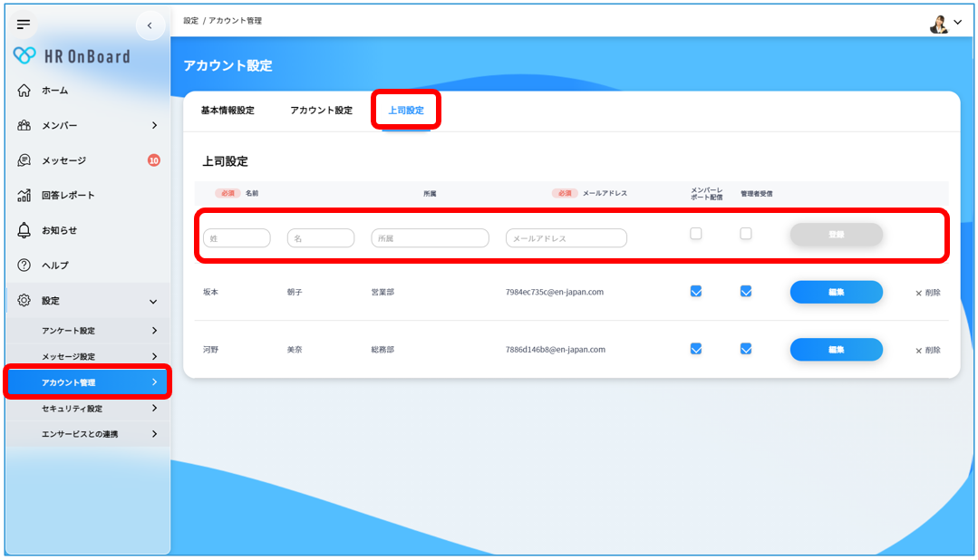
Task: Click the surname 坂本 cell
Action: click(x=211, y=292)
